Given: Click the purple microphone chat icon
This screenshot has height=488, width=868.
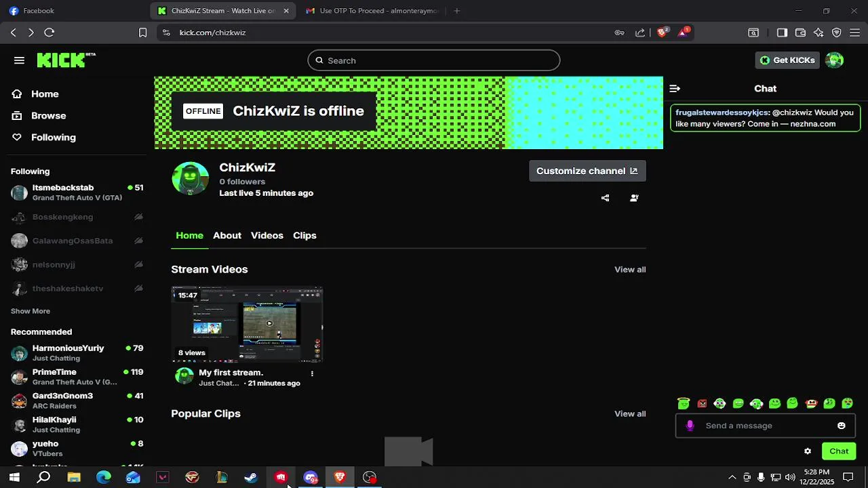Looking at the screenshot, I should [690, 426].
